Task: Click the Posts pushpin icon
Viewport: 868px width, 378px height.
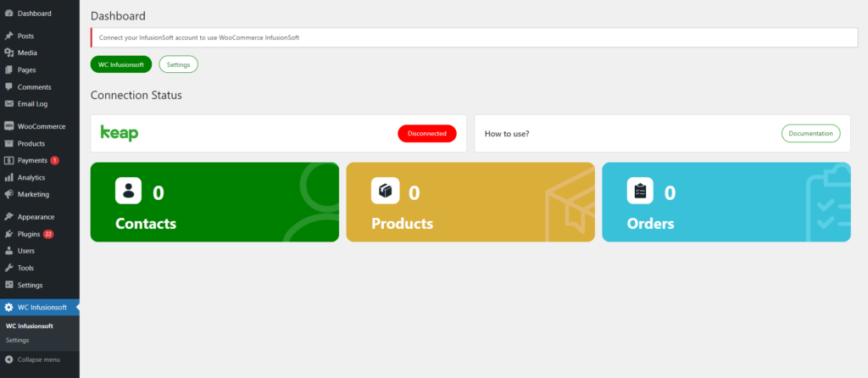Action: coord(8,36)
